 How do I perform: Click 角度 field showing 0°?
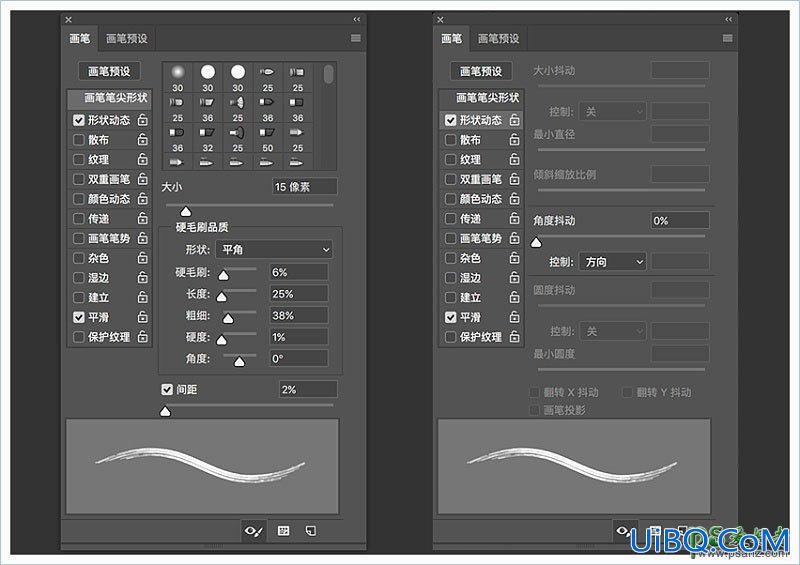pos(298,358)
